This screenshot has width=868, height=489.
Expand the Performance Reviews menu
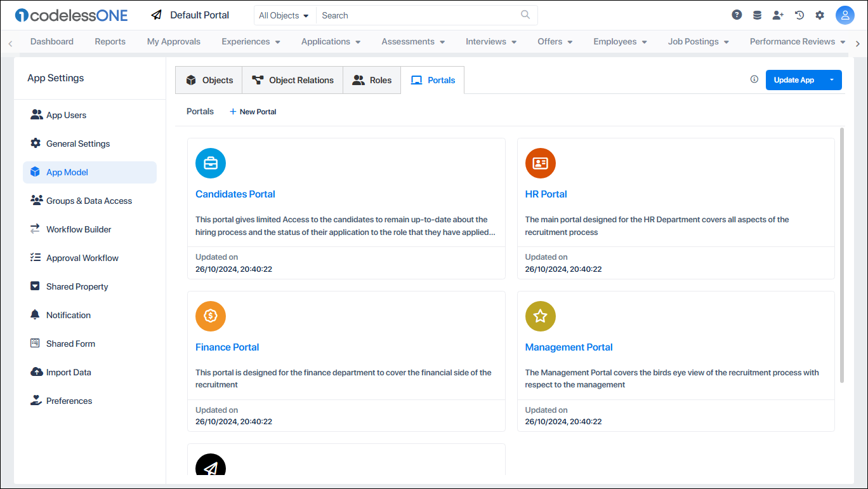798,41
